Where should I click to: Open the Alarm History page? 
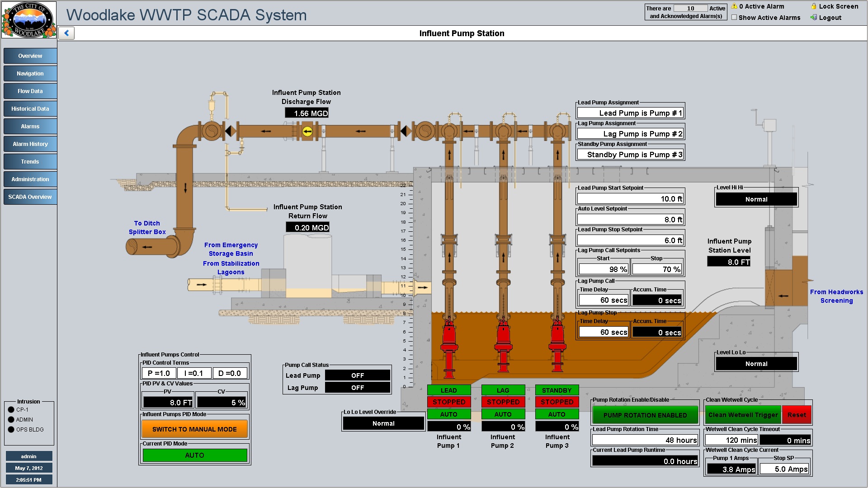(x=30, y=144)
